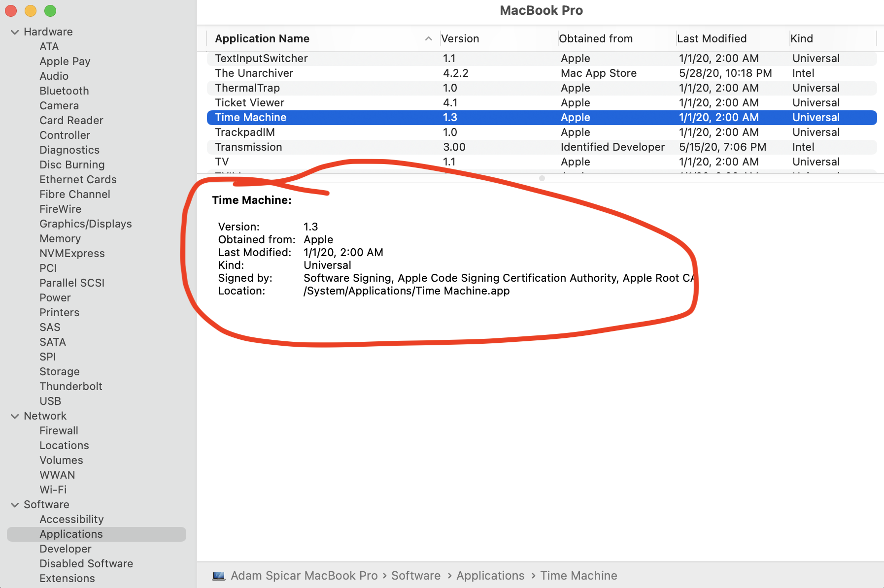The width and height of the screenshot is (884, 588).
Task: Click Applications in the path bar
Action: 490,576
